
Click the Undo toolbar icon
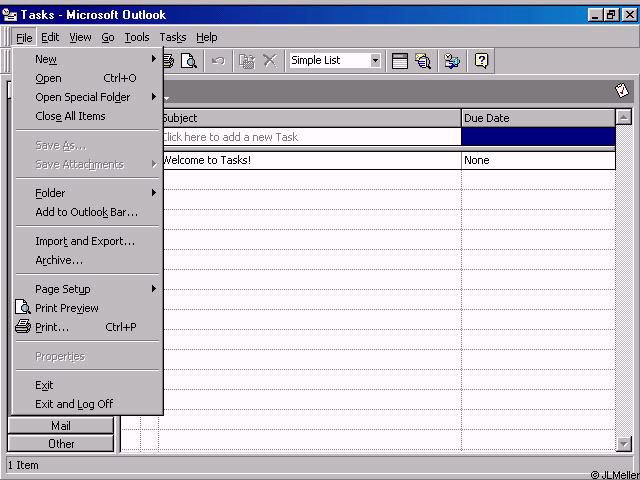click(218, 61)
